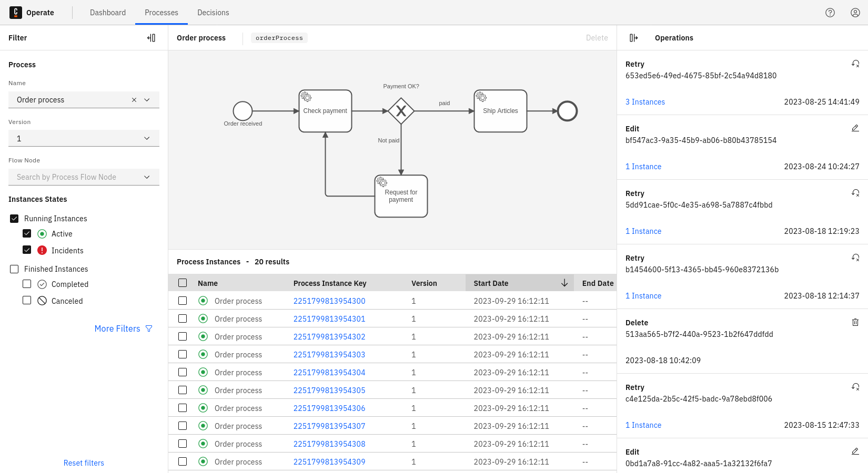Open process instance 2251799813954303

pyautogui.click(x=329, y=355)
